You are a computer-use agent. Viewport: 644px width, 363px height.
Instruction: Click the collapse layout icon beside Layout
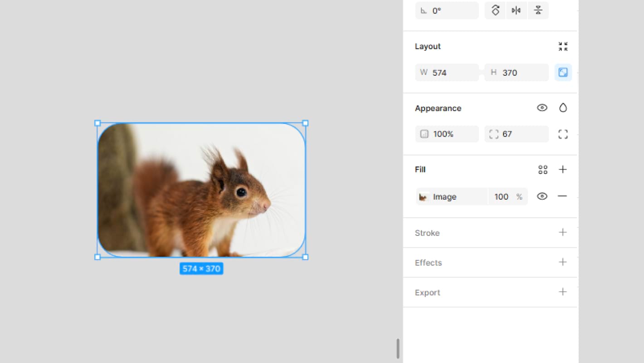[563, 46]
